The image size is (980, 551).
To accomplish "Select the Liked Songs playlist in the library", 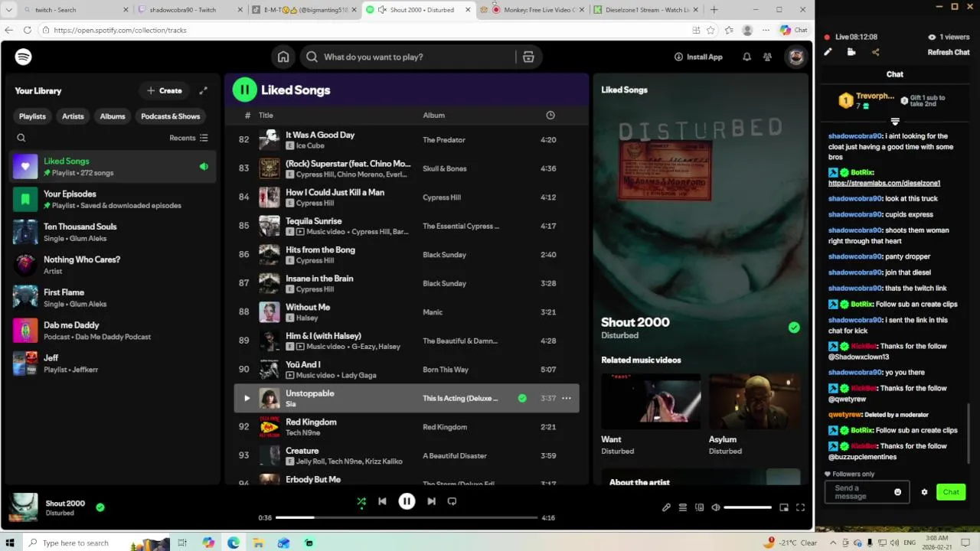I will pos(113,167).
